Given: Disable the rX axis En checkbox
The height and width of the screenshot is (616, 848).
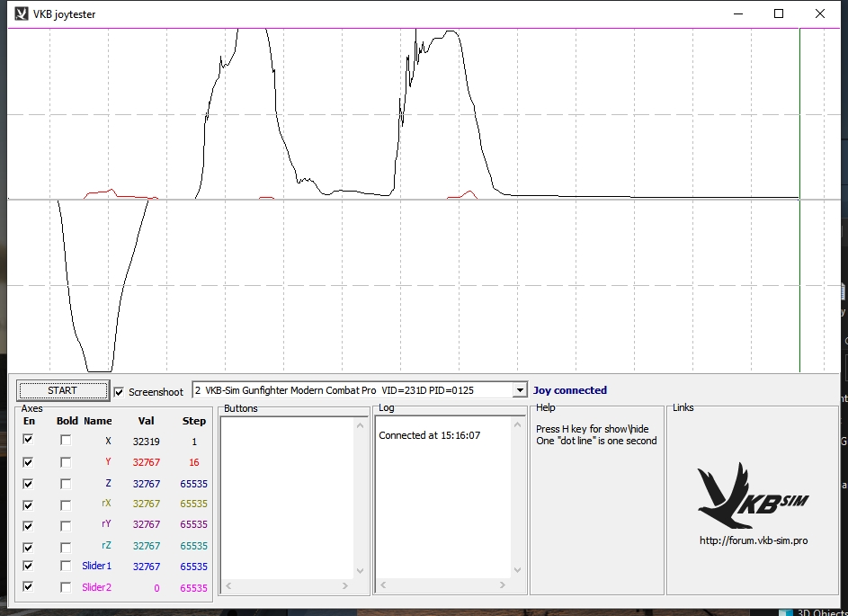Looking at the screenshot, I should [x=28, y=504].
